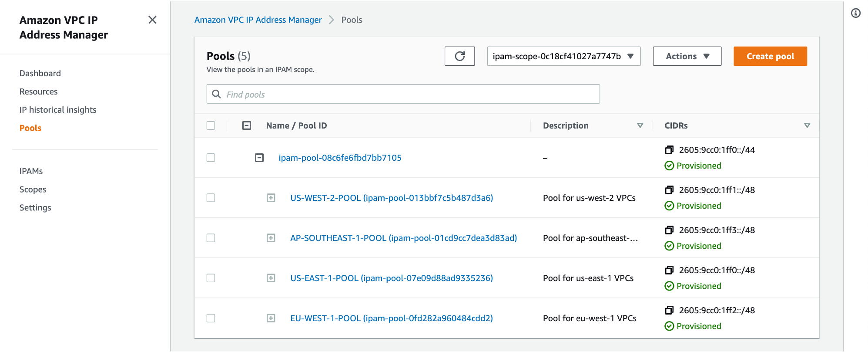The width and height of the screenshot is (868, 352).
Task: Copy CIDR 2605:9cc0:1ff3::/48 icon
Action: 669,230
